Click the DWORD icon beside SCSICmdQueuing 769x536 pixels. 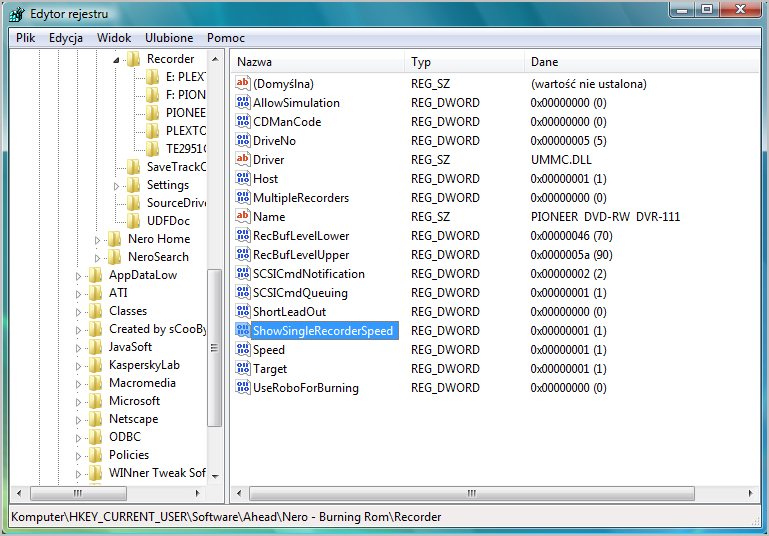[242, 292]
